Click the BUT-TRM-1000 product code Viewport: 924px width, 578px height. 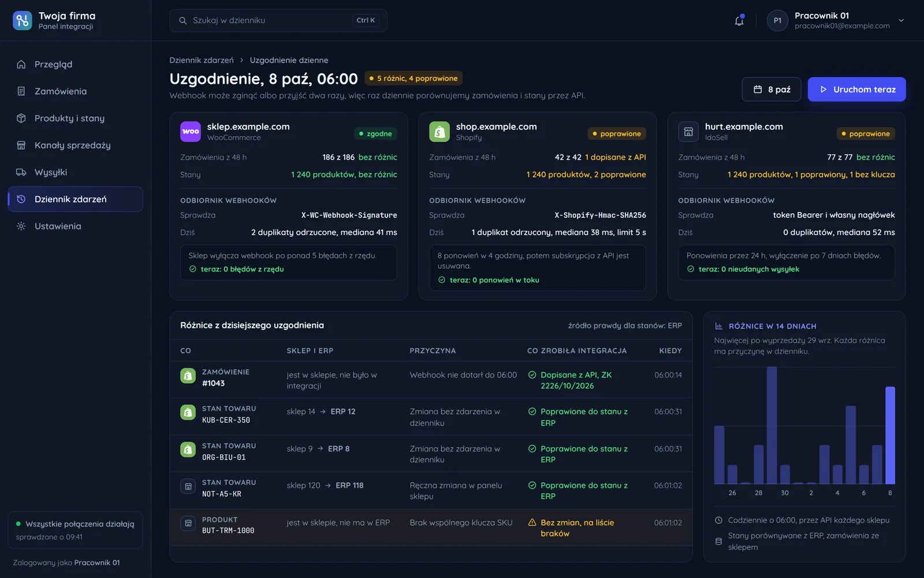click(228, 531)
